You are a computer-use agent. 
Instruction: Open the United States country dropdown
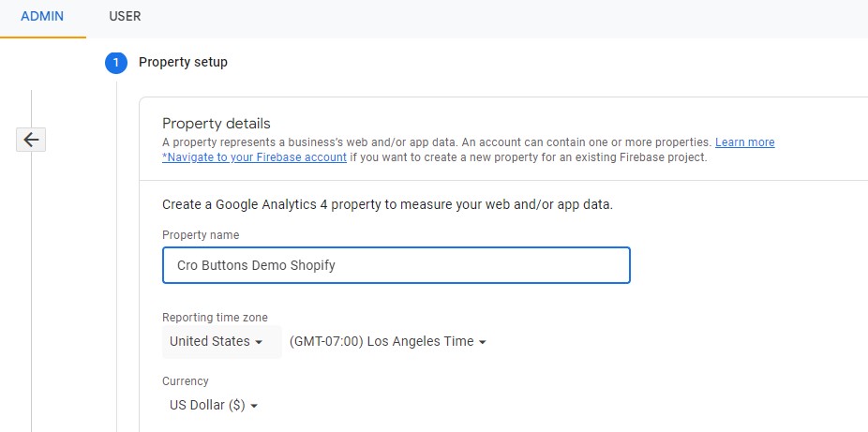tap(222, 341)
